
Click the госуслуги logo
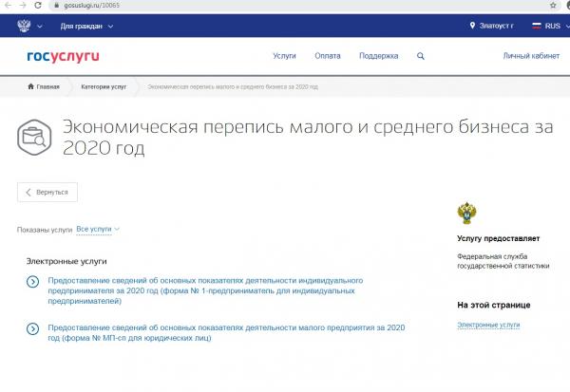tap(63, 56)
